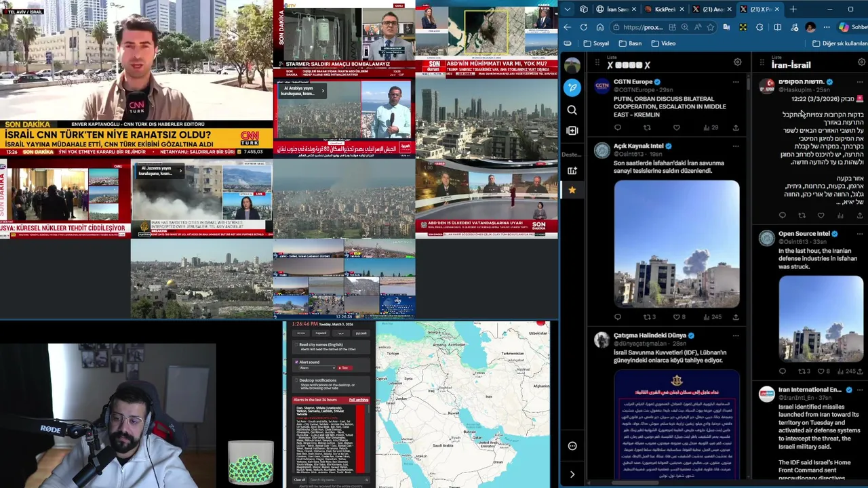Open more menu on Çatışma Halindeki Dünya post
The width and height of the screenshot is (868, 488).
point(736,335)
